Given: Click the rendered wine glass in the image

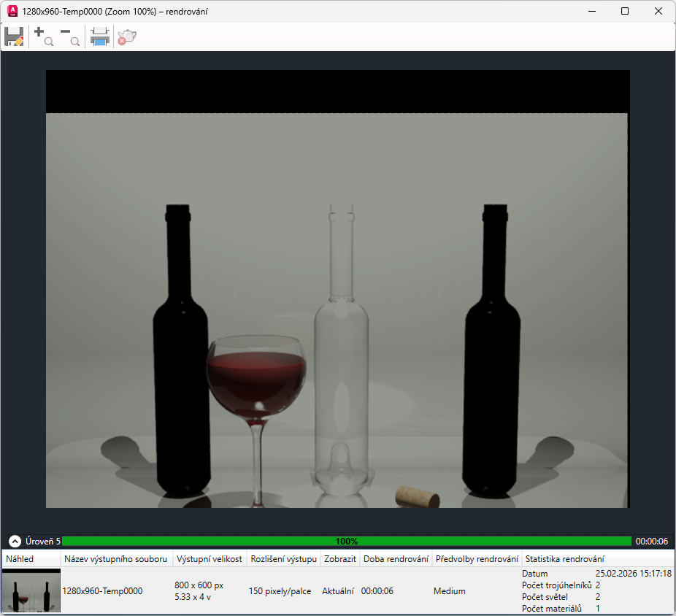Looking at the screenshot, I should point(256,376).
